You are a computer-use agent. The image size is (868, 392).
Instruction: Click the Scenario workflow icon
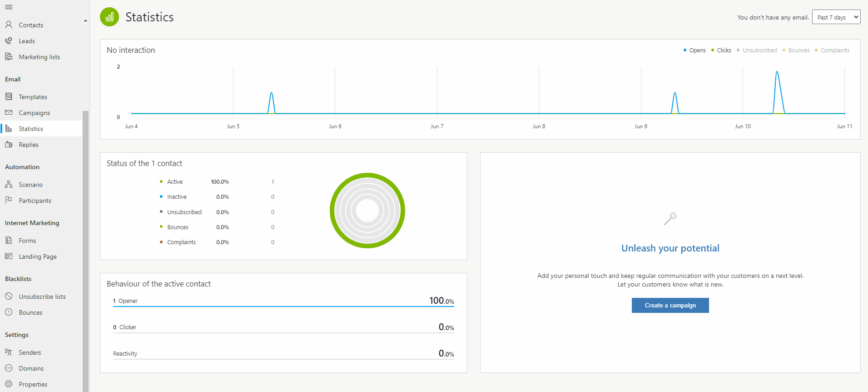pos(9,184)
